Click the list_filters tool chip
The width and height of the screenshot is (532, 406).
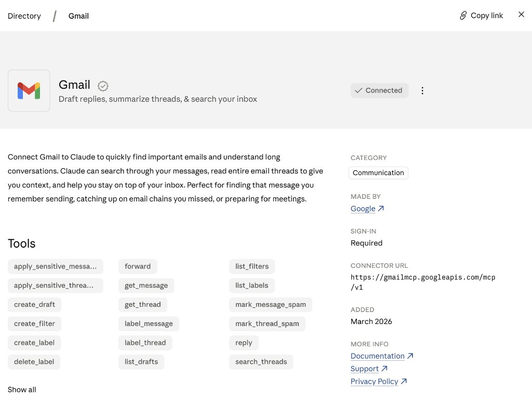(252, 266)
